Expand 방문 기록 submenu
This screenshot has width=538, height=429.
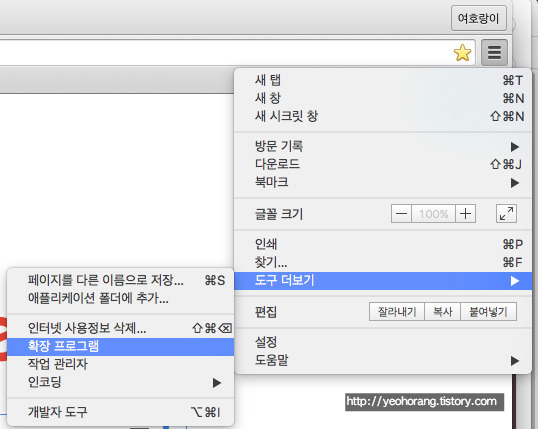pos(383,146)
